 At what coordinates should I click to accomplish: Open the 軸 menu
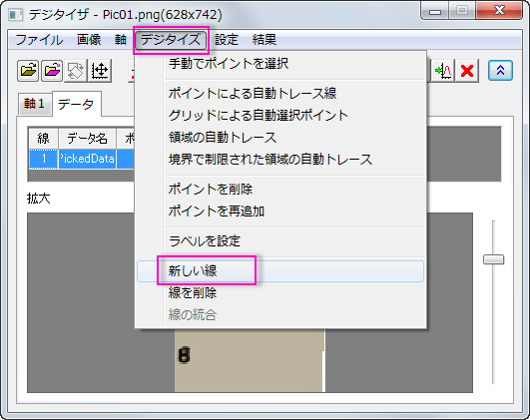point(121,40)
